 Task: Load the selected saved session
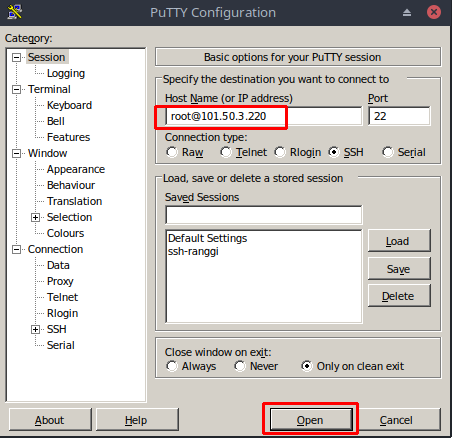tap(399, 241)
